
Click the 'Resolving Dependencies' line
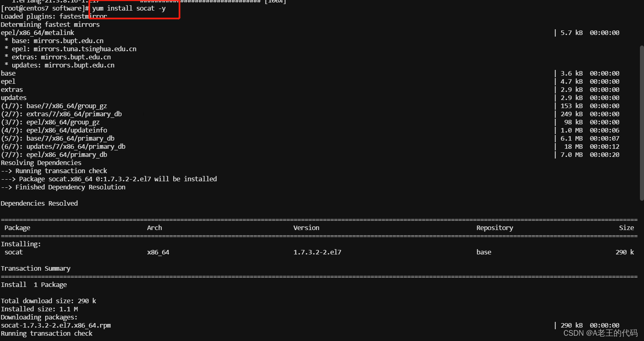tap(41, 163)
